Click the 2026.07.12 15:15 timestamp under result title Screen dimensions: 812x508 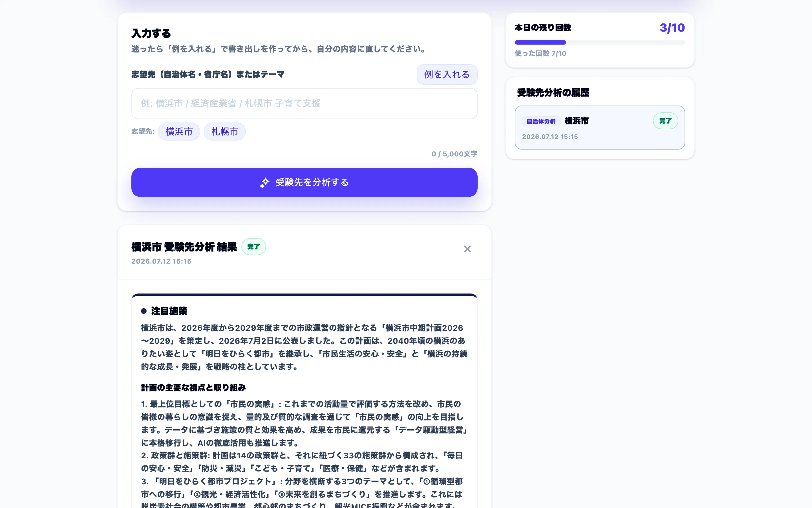click(x=161, y=261)
